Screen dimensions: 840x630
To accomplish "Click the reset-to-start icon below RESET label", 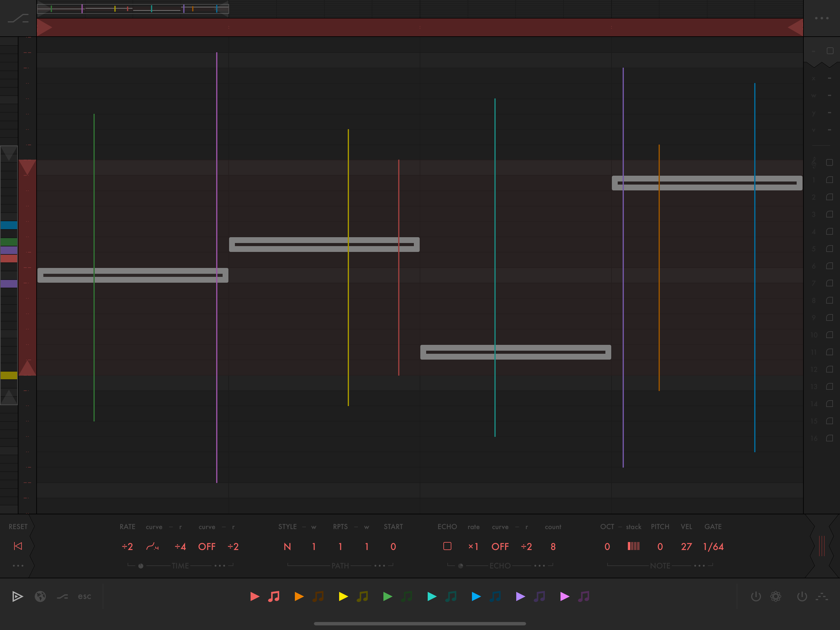I will (x=18, y=546).
